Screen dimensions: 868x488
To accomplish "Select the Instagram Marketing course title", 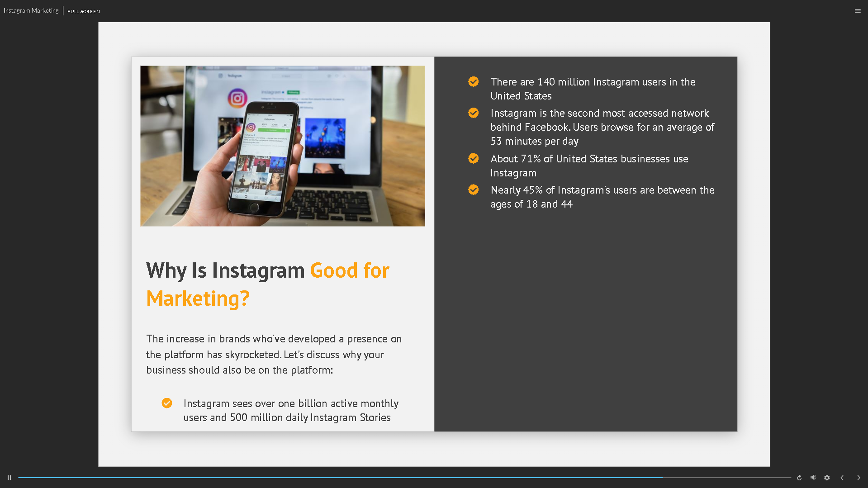I will (30, 10).
